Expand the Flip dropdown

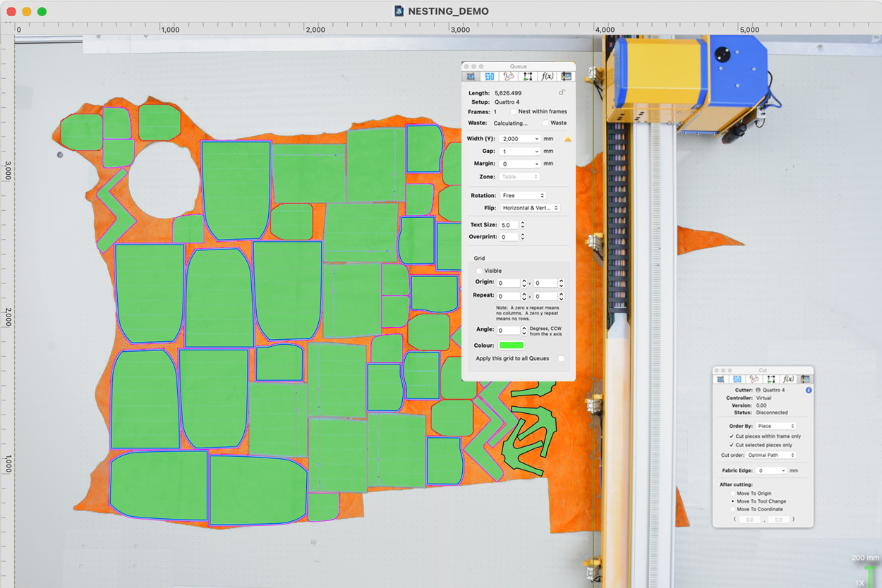coord(530,208)
